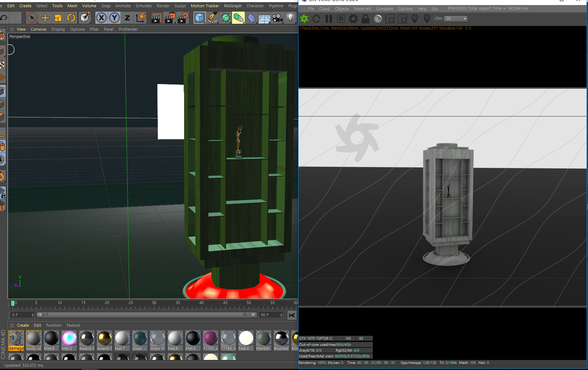Toggle Y axis lock
This screenshot has width=588, height=370.
pyautogui.click(x=114, y=18)
